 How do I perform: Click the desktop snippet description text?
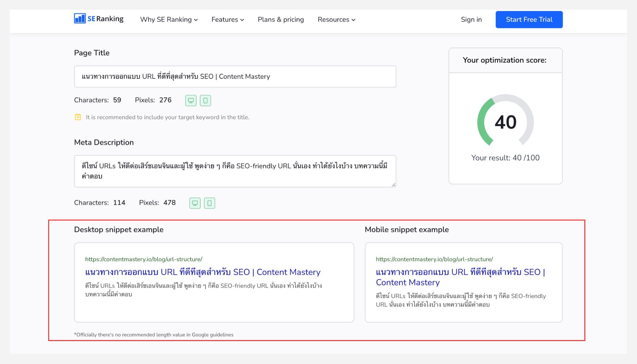203,290
